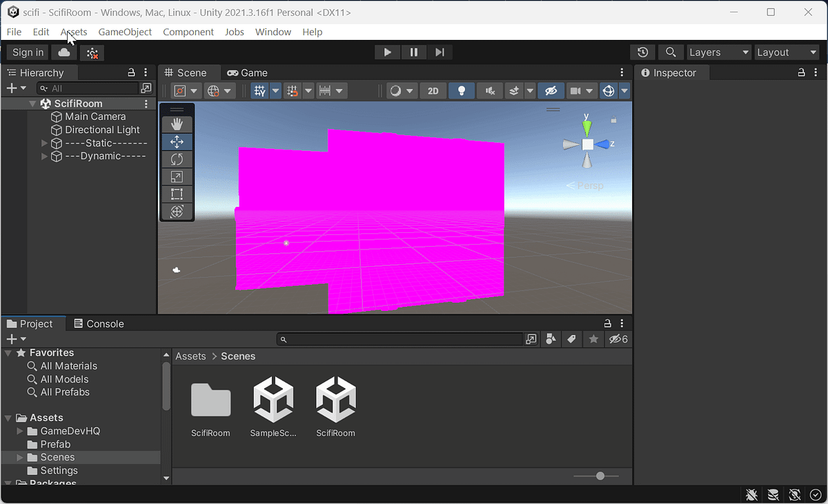Viewport: 828px width, 504px height.
Task: Open the scene view search icon in top toolbar
Action: point(670,52)
